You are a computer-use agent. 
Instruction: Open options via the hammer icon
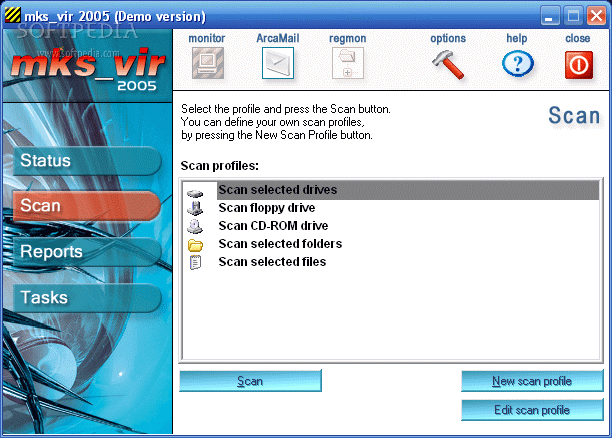tap(448, 64)
